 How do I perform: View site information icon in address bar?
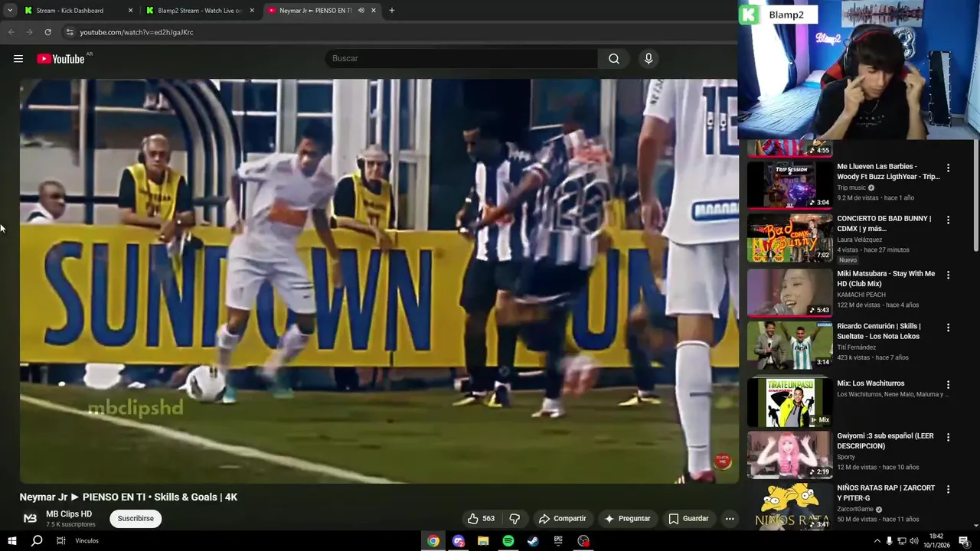tap(70, 32)
